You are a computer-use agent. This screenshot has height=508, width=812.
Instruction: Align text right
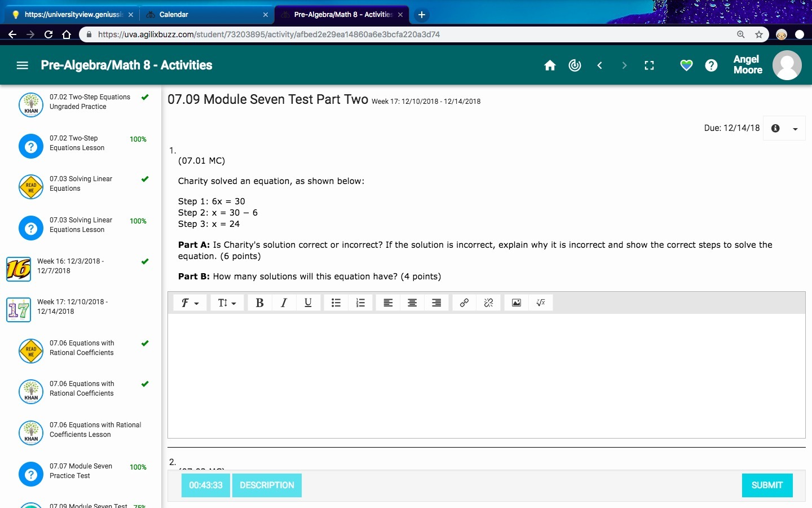click(x=436, y=303)
